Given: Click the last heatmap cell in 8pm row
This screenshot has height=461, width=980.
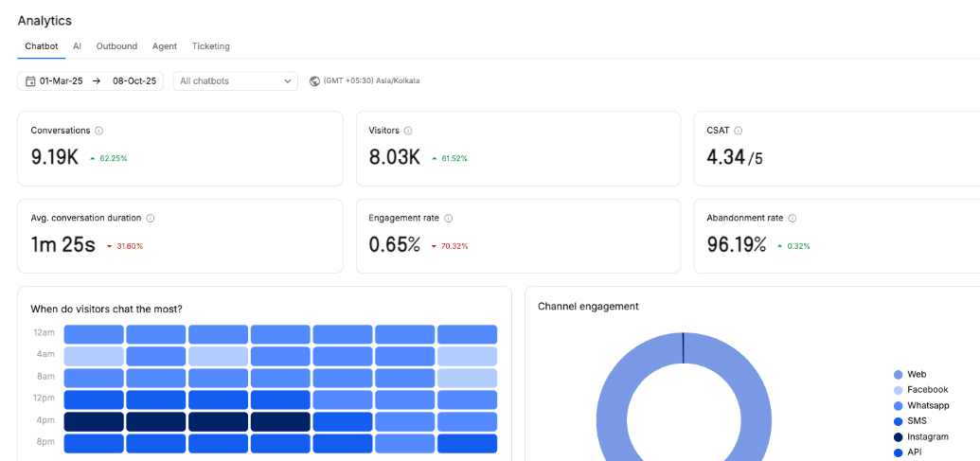Looking at the screenshot, I should 467,444.
